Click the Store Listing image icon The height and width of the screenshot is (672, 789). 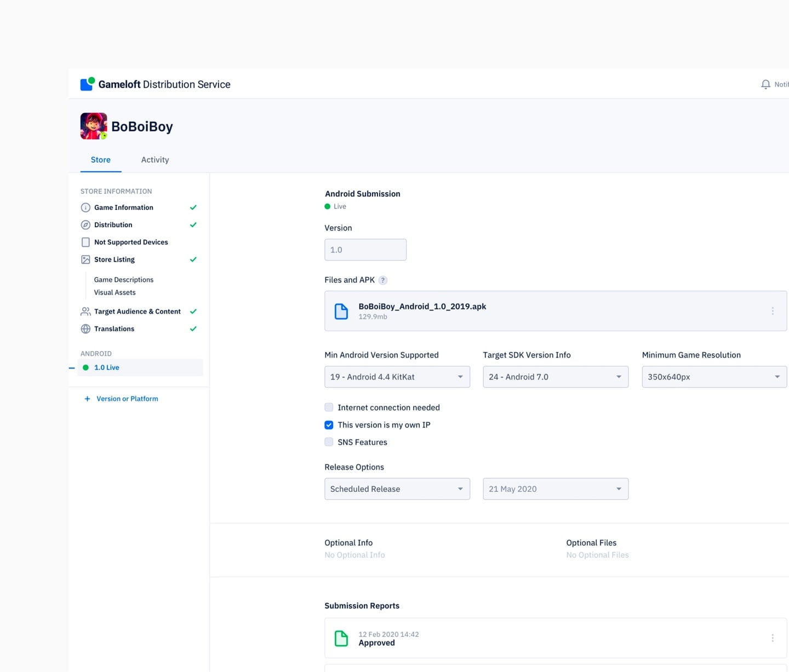(85, 260)
